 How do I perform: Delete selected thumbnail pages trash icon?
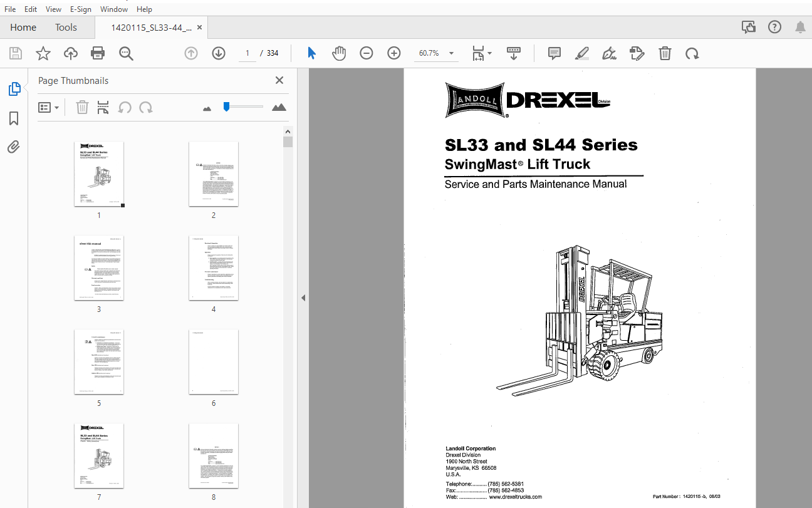pos(82,107)
